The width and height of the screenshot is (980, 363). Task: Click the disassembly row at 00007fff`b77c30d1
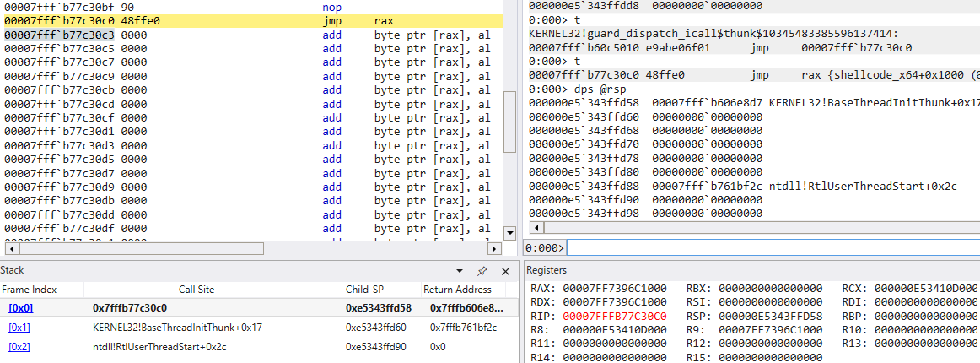coord(252,132)
